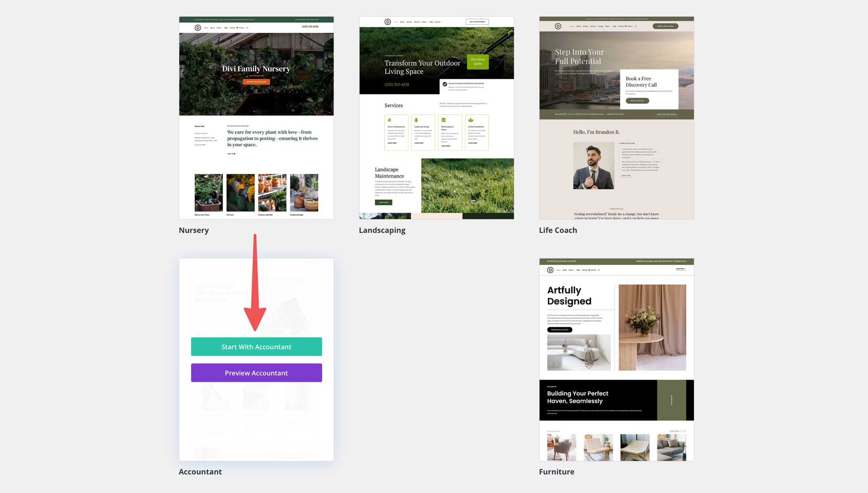Click the armchair product thumbnail in Furniture template
This screenshot has width=868, height=493.
pyautogui.click(x=561, y=447)
